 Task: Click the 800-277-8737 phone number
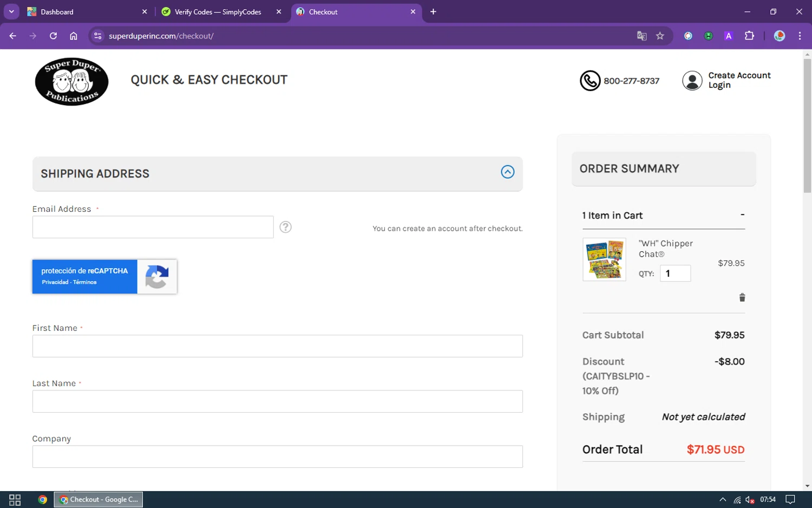click(x=631, y=81)
